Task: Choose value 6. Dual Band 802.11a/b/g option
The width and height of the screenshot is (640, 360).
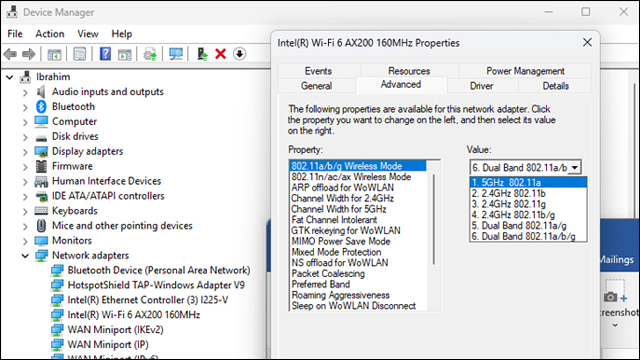Action: tap(528, 236)
